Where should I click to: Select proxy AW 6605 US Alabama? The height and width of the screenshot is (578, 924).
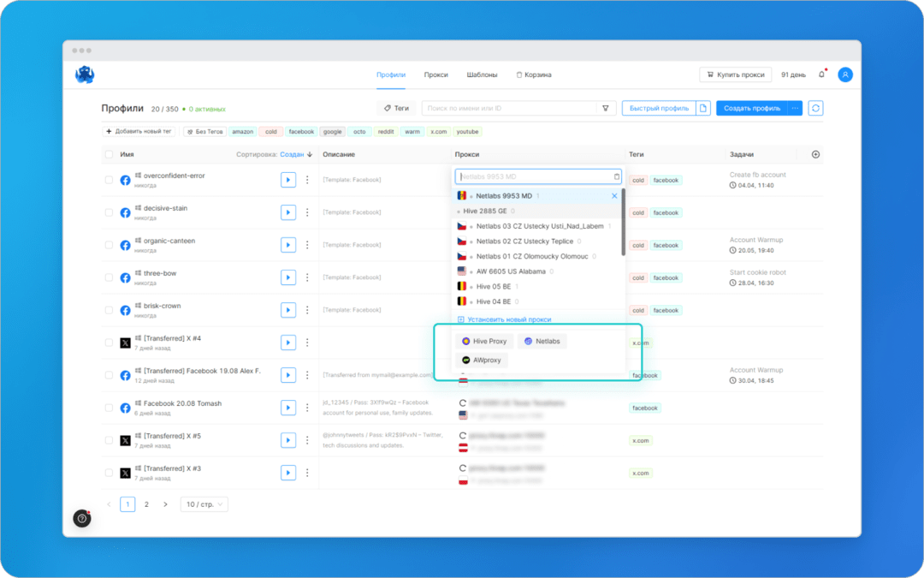click(x=536, y=271)
